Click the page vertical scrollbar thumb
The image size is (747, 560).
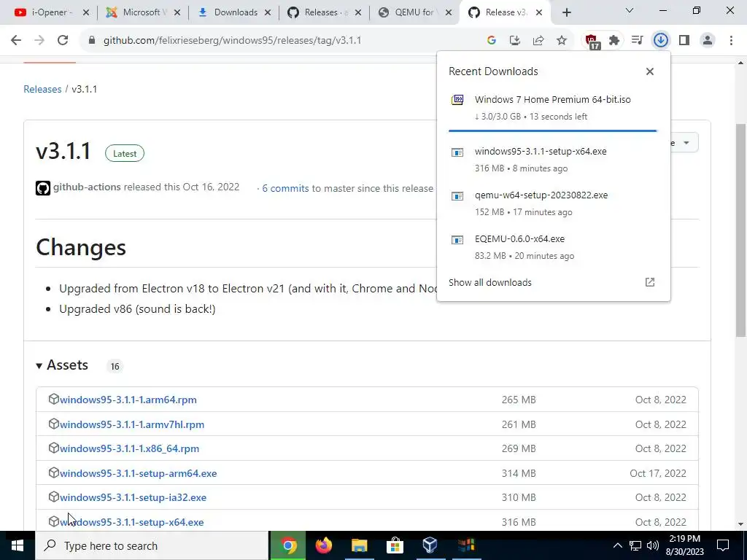741,229
